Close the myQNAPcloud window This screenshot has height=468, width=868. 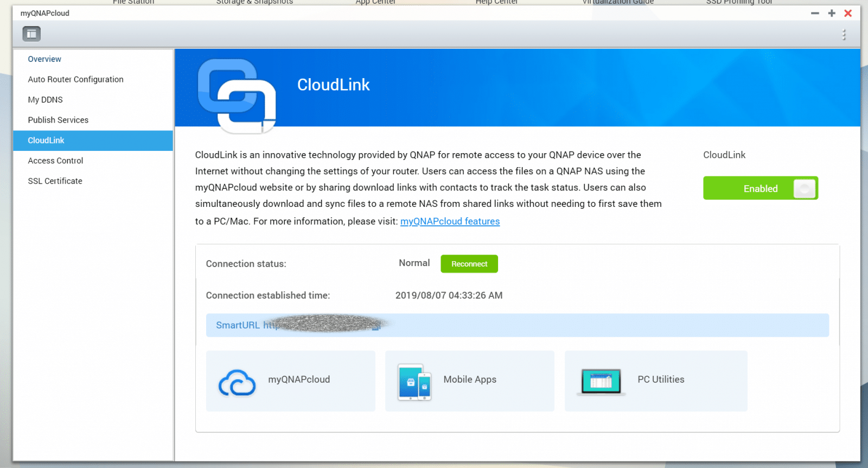[848, 13]
